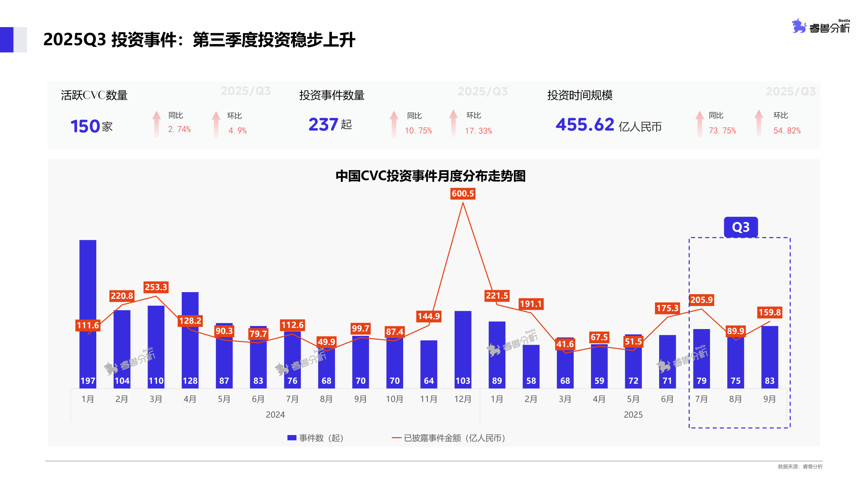Click the 同比 up arrow beside 73.75%
The height and width of the screenshot is (488, 868).
pyautogui.click(x=699, y=124)
